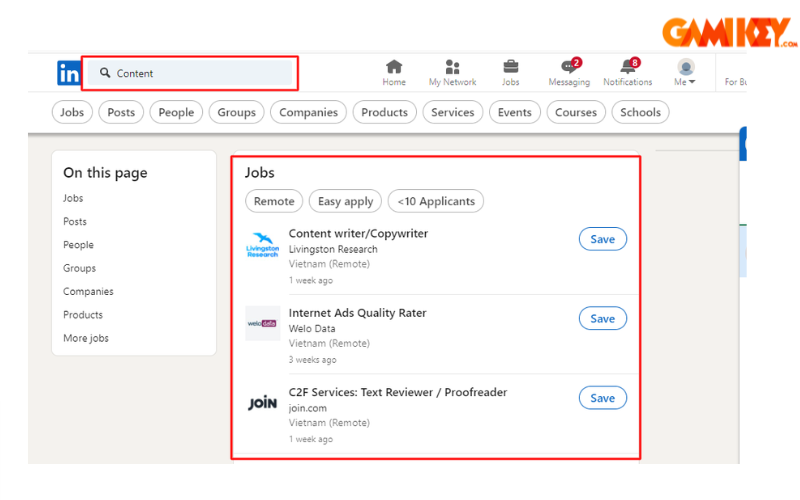Open the Notifications bell icon

pyautogui.click(x=629, y=66)
